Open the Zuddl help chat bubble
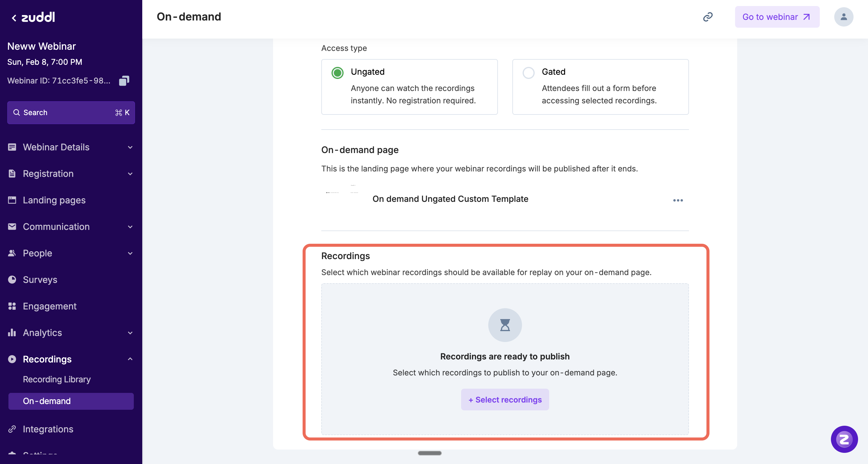This screenshot has height=464, width=868. click(x=844, y=439)
